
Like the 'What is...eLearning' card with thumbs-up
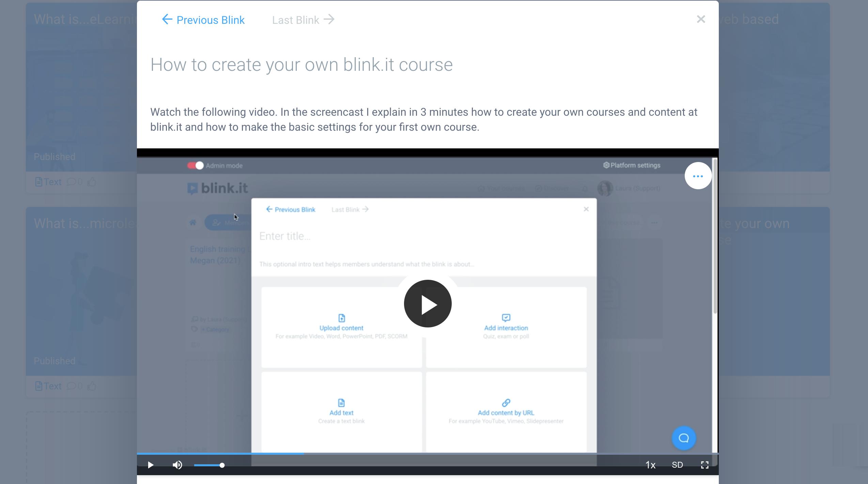pyautogui.click(x=92, y=182)
